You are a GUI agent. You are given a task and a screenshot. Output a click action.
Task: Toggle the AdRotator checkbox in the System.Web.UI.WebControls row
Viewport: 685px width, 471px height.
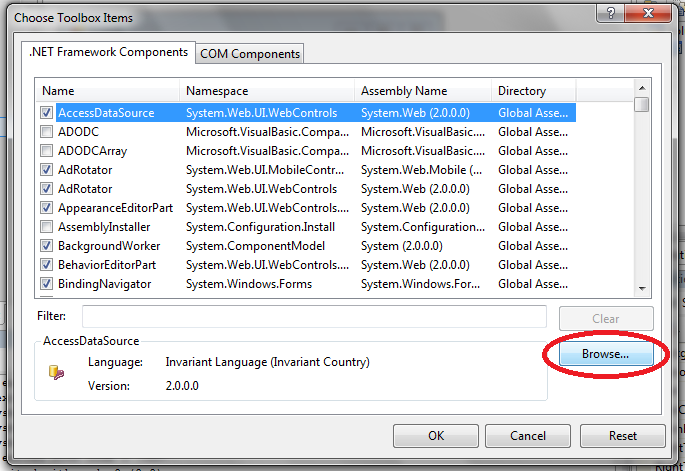(46, 189)
